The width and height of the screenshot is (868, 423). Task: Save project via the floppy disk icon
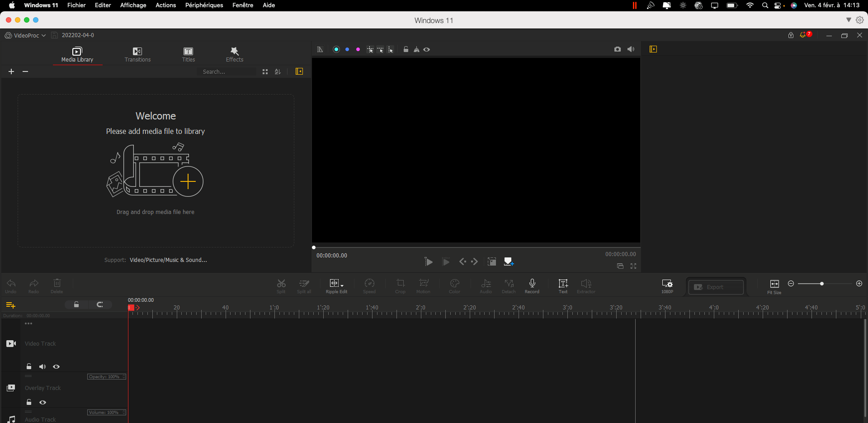point(54,35)
